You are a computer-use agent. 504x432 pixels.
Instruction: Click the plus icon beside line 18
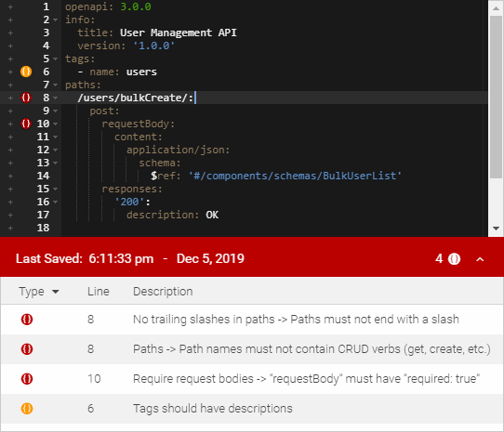pos(10,228)
